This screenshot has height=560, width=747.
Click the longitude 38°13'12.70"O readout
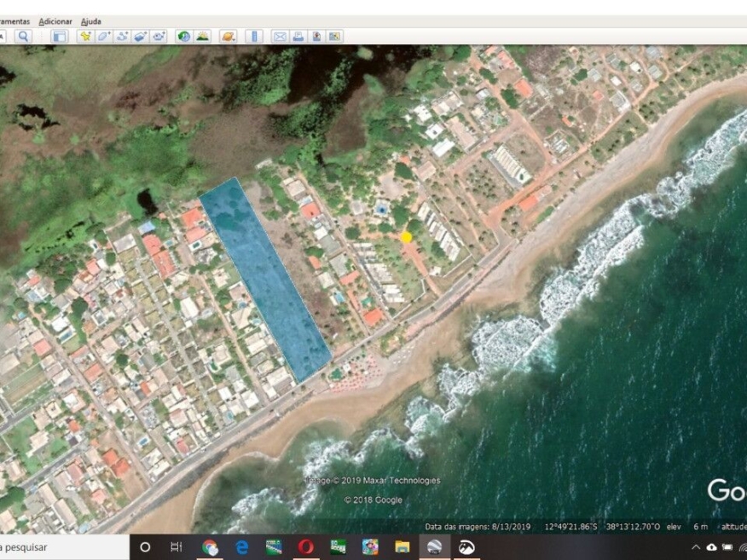[x=633, y=526]
